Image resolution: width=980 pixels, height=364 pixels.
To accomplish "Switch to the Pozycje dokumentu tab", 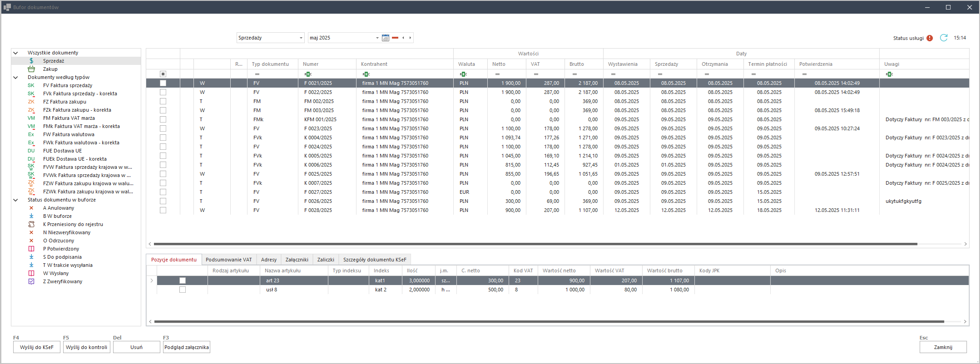I will pyautogui.click(x=174, y=260).
